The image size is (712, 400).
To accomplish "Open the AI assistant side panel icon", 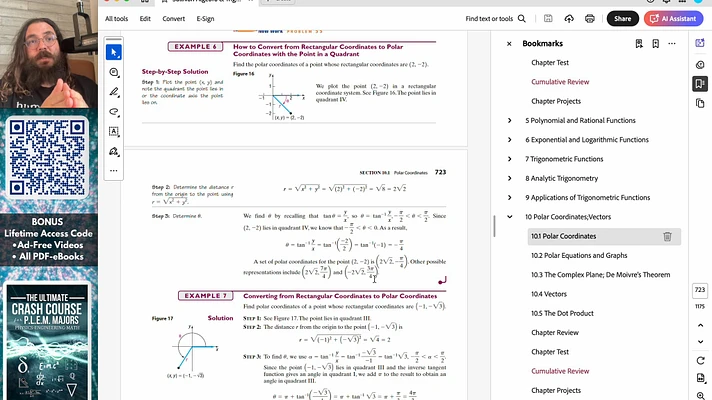I will click(x=700, y=43).
